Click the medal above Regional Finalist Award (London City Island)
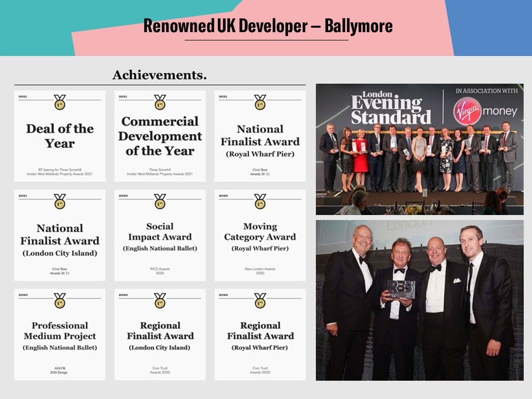The height and width of the screenshot is (399, 532). point(160,300)
